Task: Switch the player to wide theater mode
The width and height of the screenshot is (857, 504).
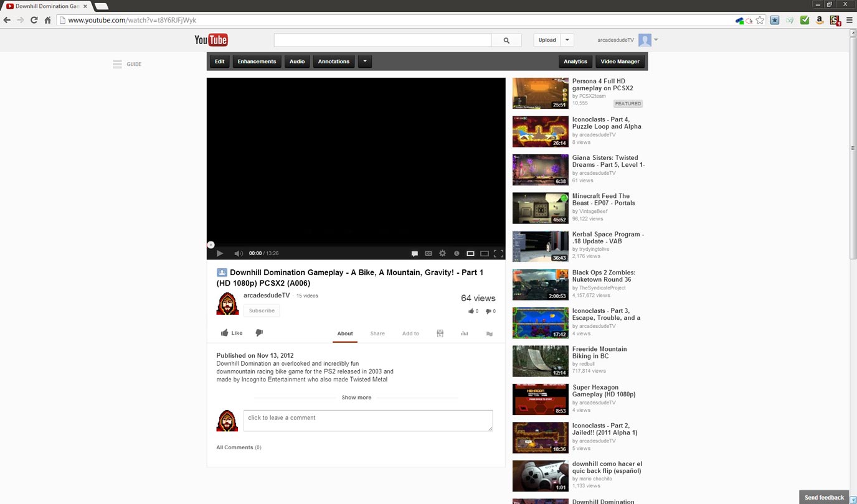Action: (x=484, y=253)
